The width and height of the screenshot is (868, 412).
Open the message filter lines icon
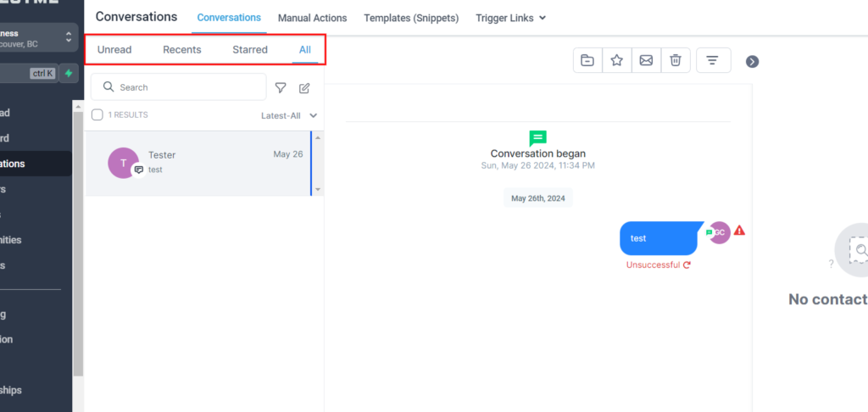click(x=713, y=60)
